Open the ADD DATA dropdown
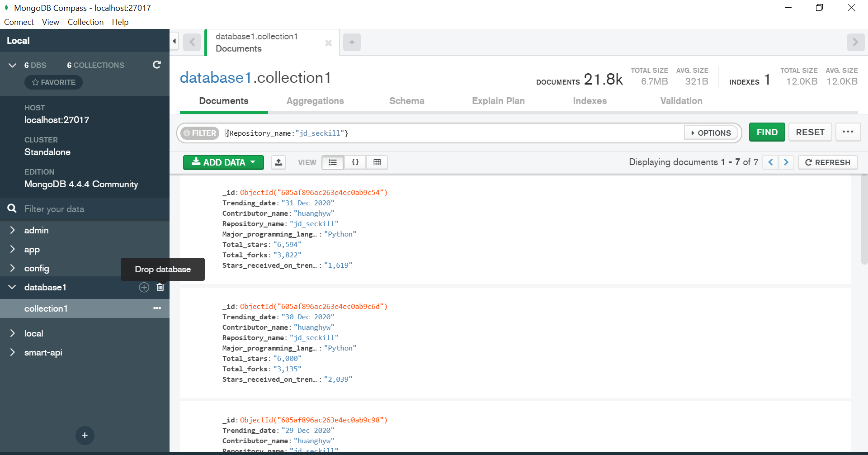Image resolution: width=868 pixels, height=455 pixels. (x=223, y=162)
